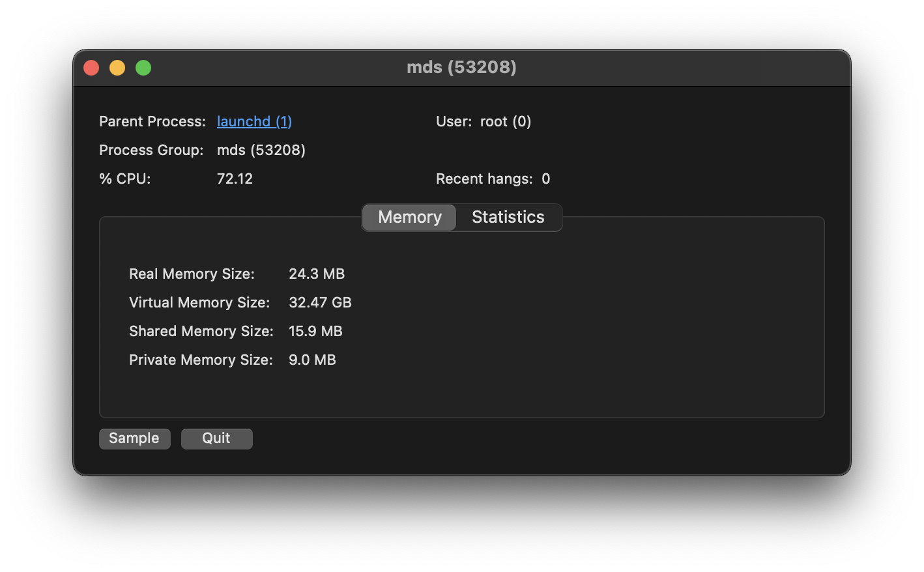
Task: Click the root (0) user value
Action: pos(506,121)
